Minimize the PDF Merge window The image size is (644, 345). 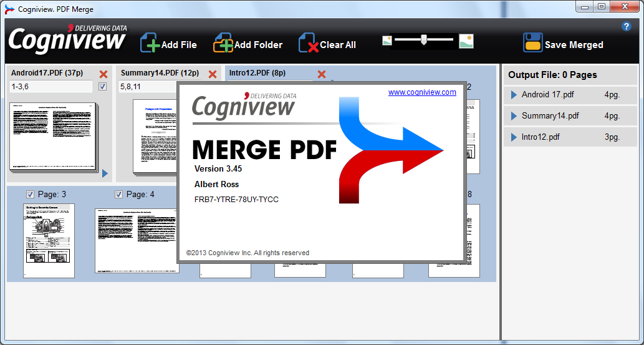point(584,7)
